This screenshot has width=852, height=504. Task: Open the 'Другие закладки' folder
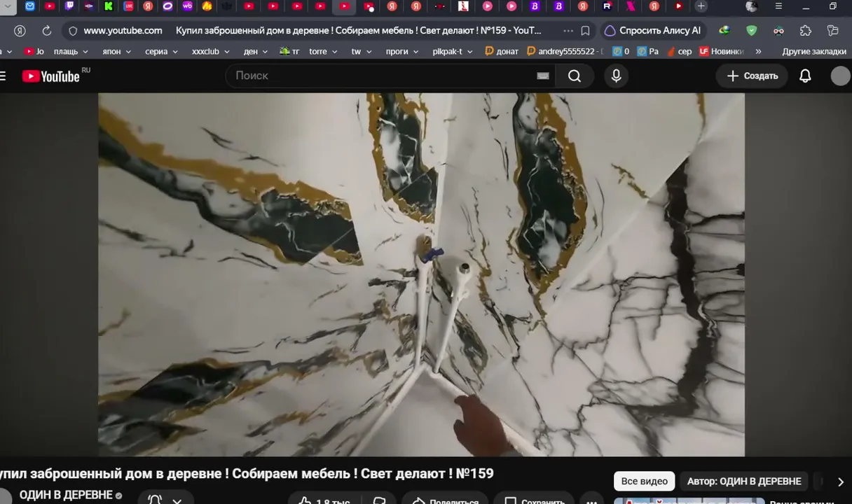(x=813, y=52)
